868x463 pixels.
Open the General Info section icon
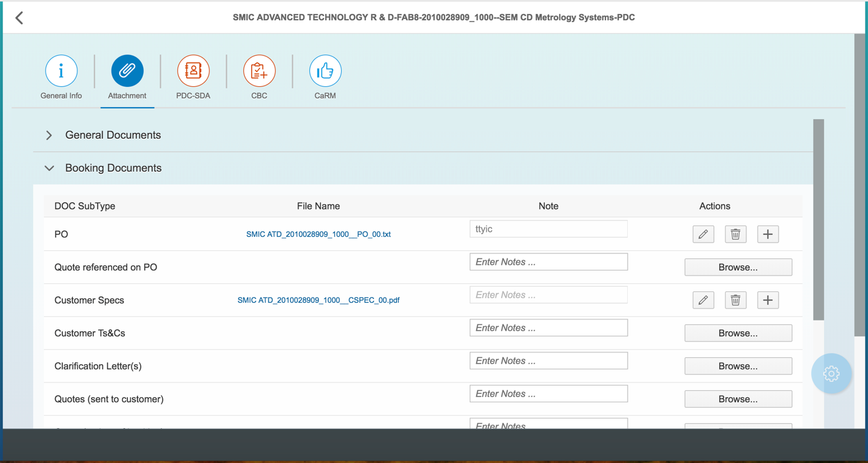point(62,71)
